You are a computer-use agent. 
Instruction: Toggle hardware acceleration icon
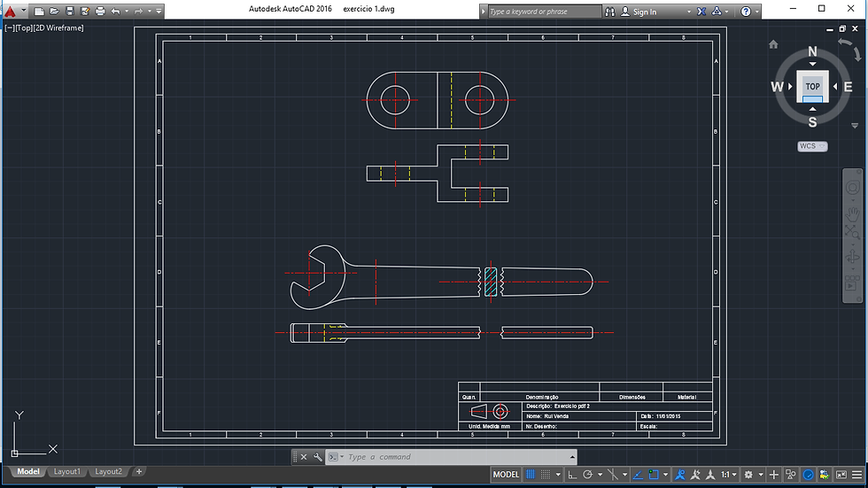click(x=808, y=474)
